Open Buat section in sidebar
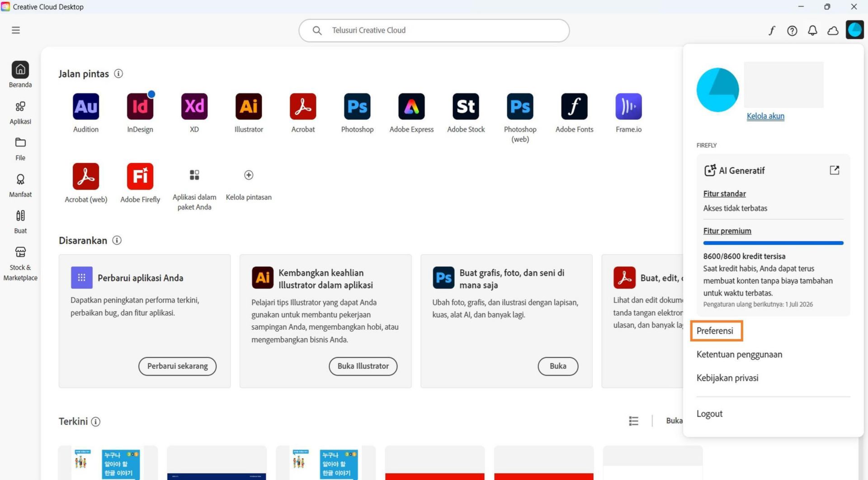The image size is (868, 480). [x=20, y=222]
